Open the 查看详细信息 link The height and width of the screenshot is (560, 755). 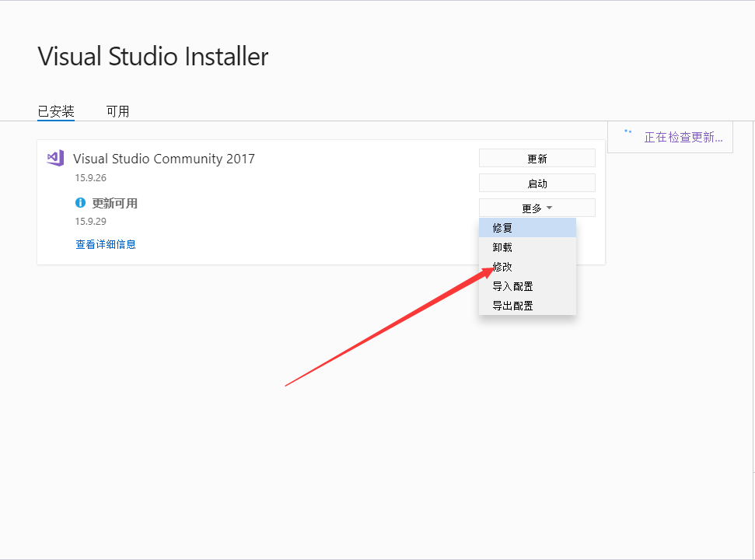click(106, 244)
